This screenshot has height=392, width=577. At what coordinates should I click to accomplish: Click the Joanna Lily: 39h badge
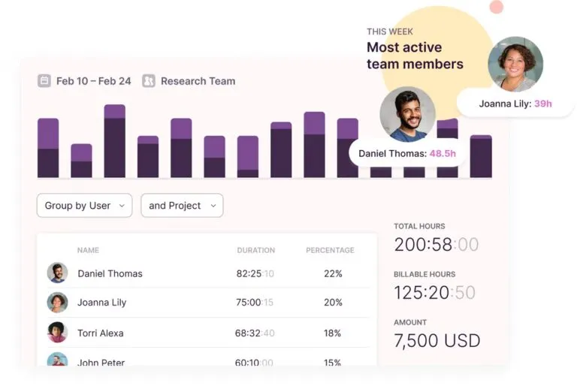click(x=515, y=104)
